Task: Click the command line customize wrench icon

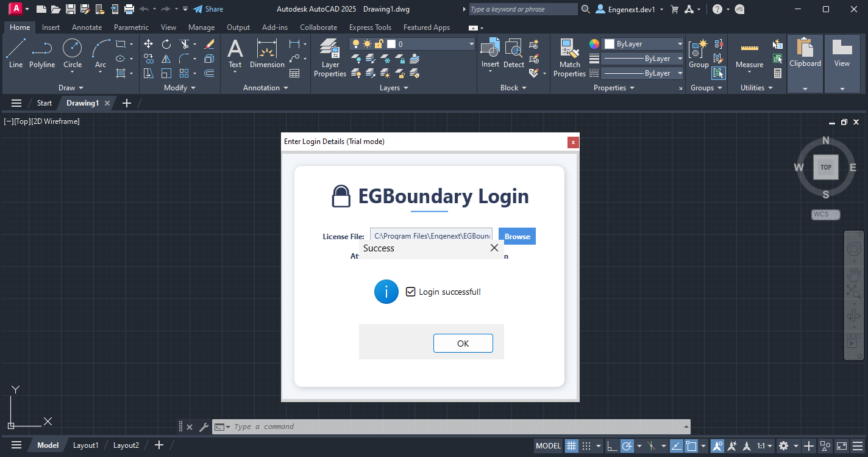Action: [x=204, y=427]
